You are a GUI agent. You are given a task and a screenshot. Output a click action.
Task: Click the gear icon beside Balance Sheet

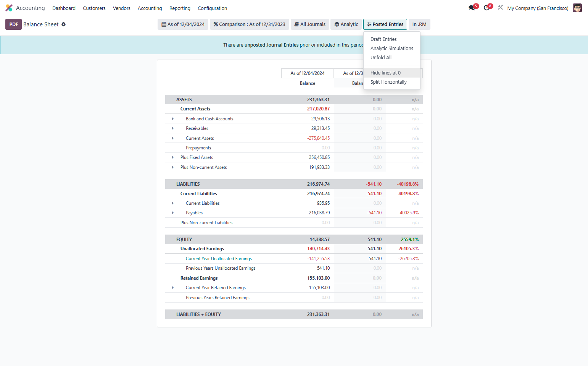64,24
